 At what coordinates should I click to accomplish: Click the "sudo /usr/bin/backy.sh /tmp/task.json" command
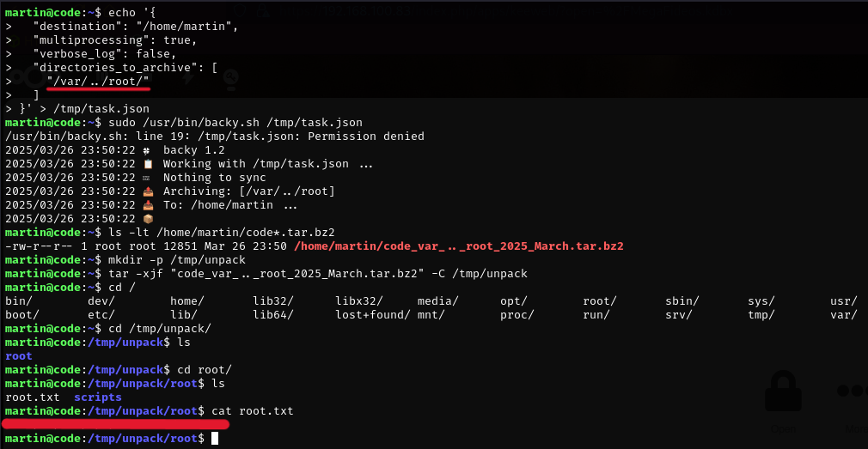tap(235, 122)
